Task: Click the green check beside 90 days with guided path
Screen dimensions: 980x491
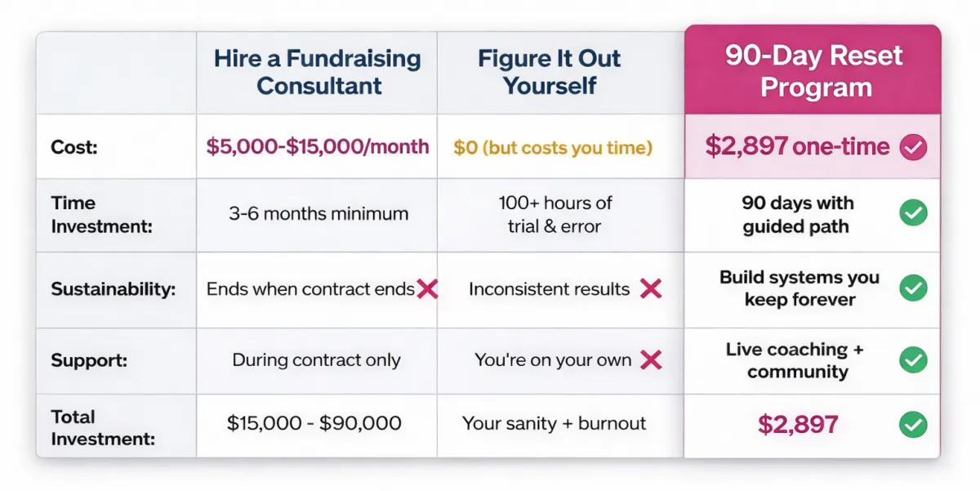Action: pyautogui.click(x=913, y=214)
